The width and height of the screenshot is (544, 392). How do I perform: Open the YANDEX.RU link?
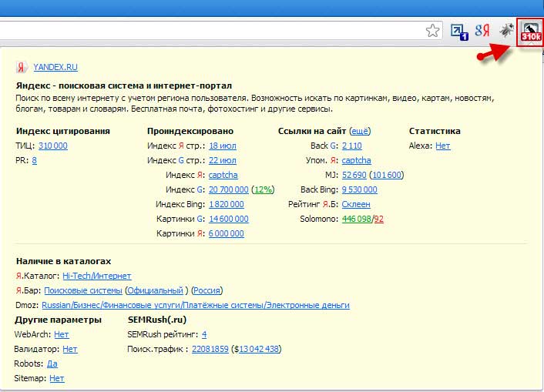point(55,67)
